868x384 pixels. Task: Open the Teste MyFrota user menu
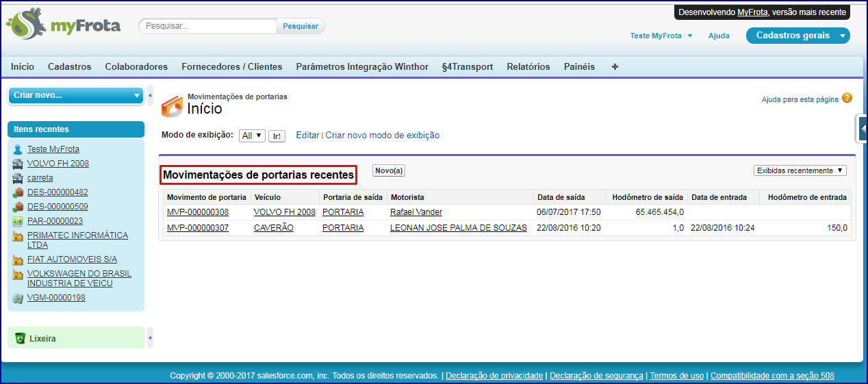[661, 36]
